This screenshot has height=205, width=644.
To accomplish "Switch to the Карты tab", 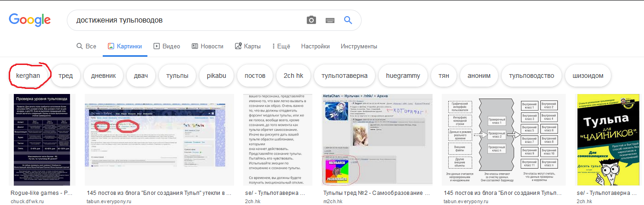I will pyautogui.click(x=248, y=46).
